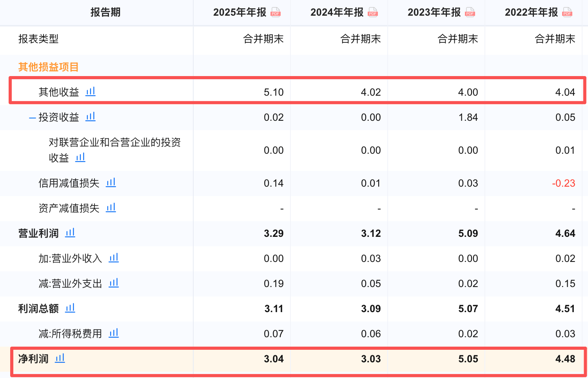Click the 2025年年报 column header

tap(240, 12)
